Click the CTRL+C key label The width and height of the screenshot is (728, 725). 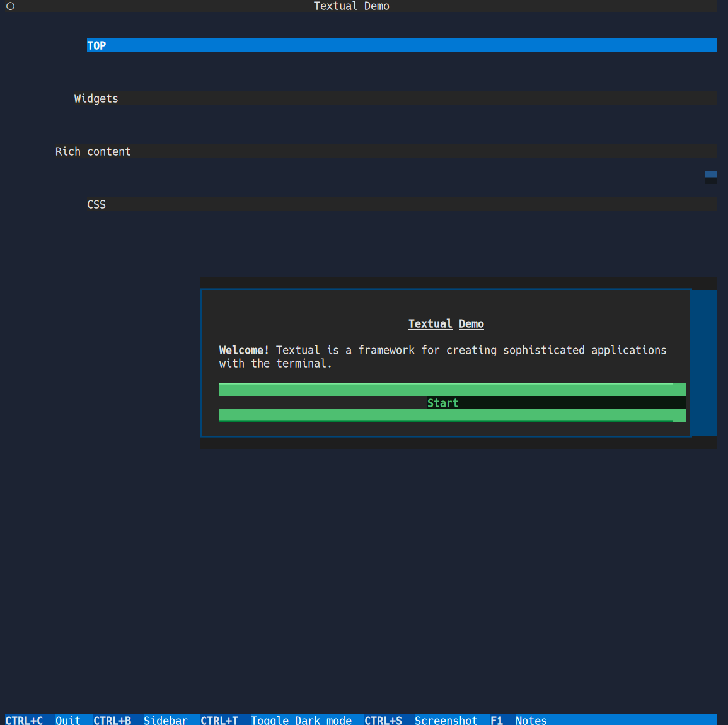(x=24, y=720)
